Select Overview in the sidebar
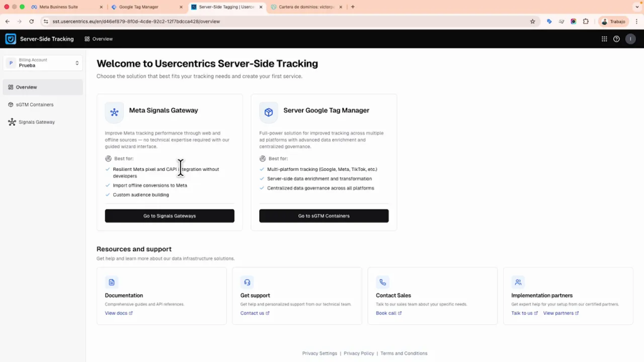Image resolution: width=644 pixels, height=362 pixels. (43, 87)
